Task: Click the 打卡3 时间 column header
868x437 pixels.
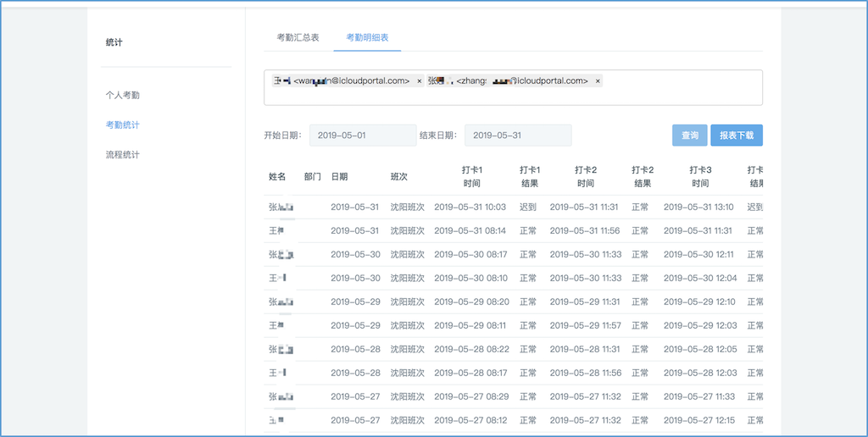Action: (x=700, y=177)
